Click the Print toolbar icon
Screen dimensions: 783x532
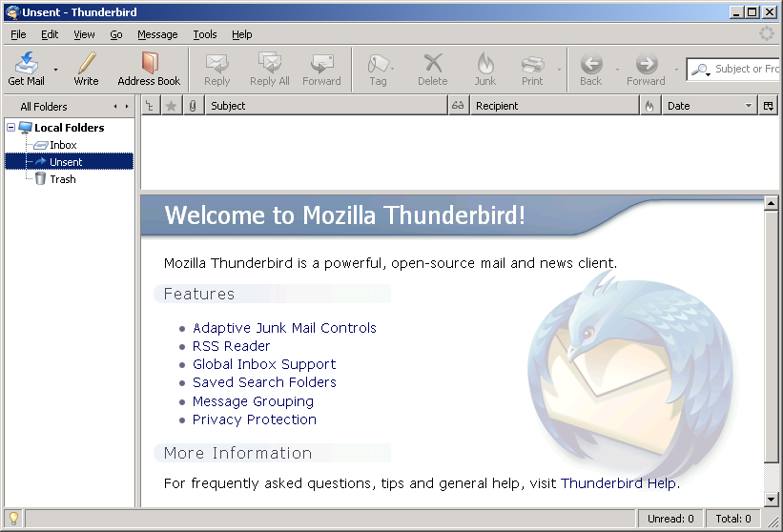[532, 64]
